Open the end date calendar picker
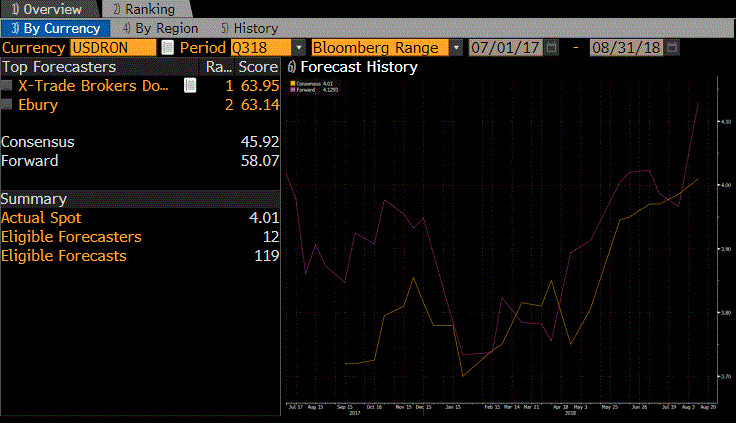The width and height of the screenshot is (736, 423). 673,47
